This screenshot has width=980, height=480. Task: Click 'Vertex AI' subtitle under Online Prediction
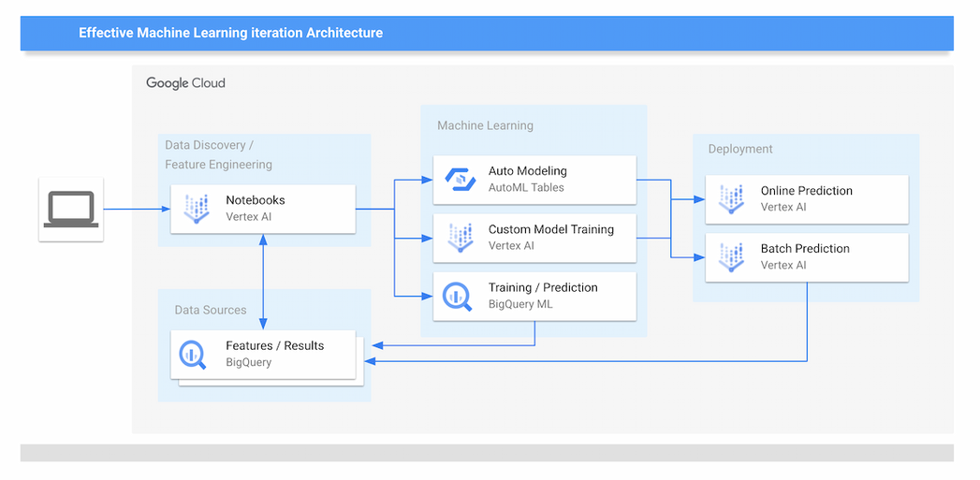pos(783,207)
